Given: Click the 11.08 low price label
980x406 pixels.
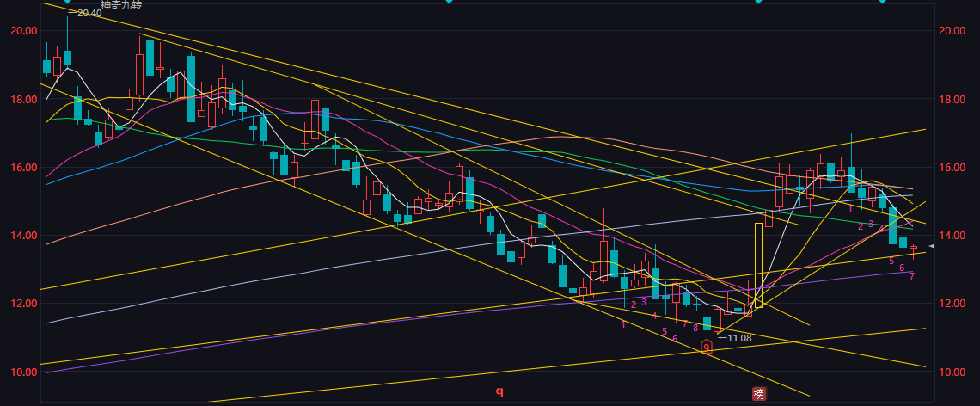Looking at the screenshot, I should 734,338.
